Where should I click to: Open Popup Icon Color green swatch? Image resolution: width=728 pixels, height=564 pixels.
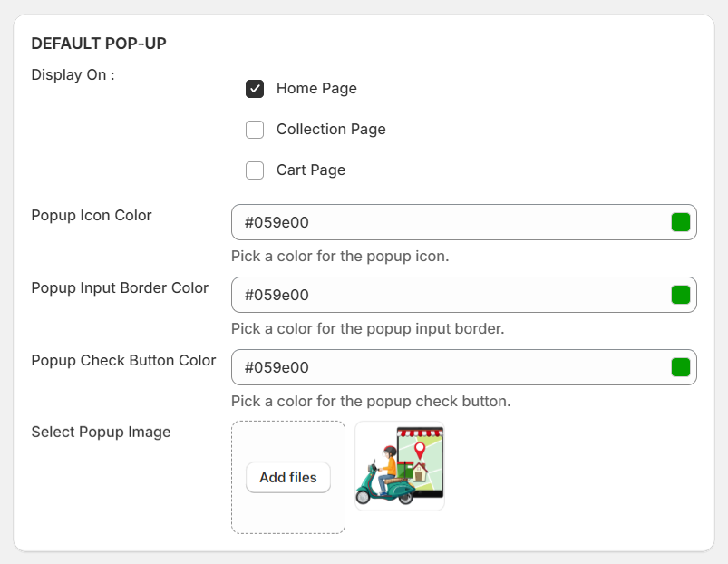pos(681,222)
